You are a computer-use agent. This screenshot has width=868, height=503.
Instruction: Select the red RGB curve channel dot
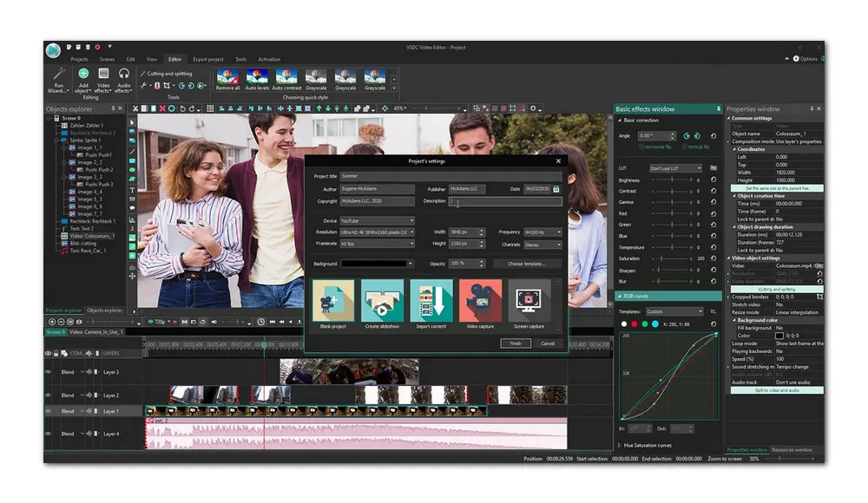coord(635,324)
